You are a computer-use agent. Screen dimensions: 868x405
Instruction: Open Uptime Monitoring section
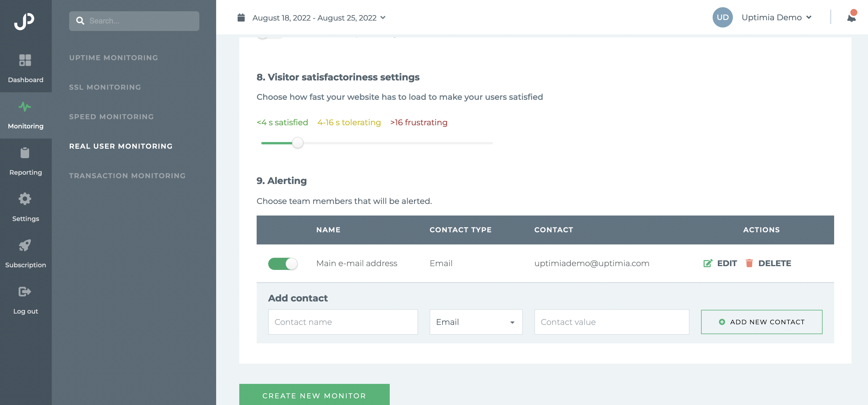click(x=113, y=58)
